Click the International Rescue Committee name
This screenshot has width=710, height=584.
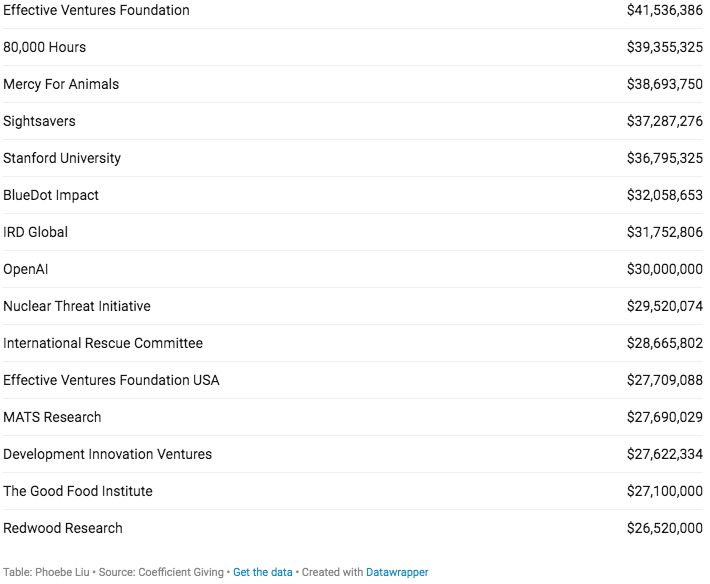(103, 343)
